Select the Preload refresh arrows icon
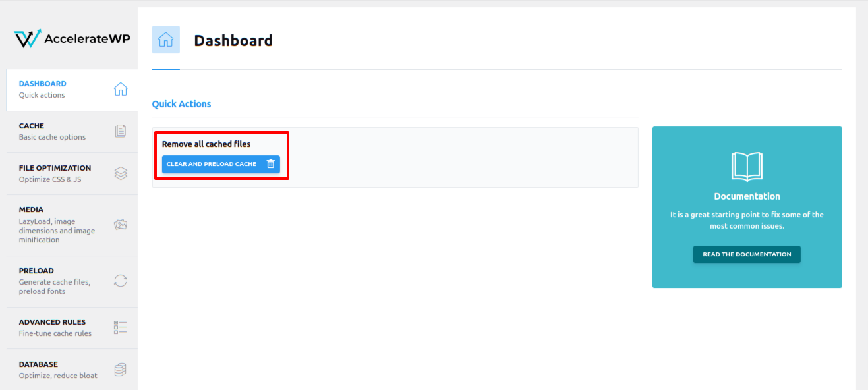Image resolution: width=868 pixels, height=390 pixels. tap(121, 281)
